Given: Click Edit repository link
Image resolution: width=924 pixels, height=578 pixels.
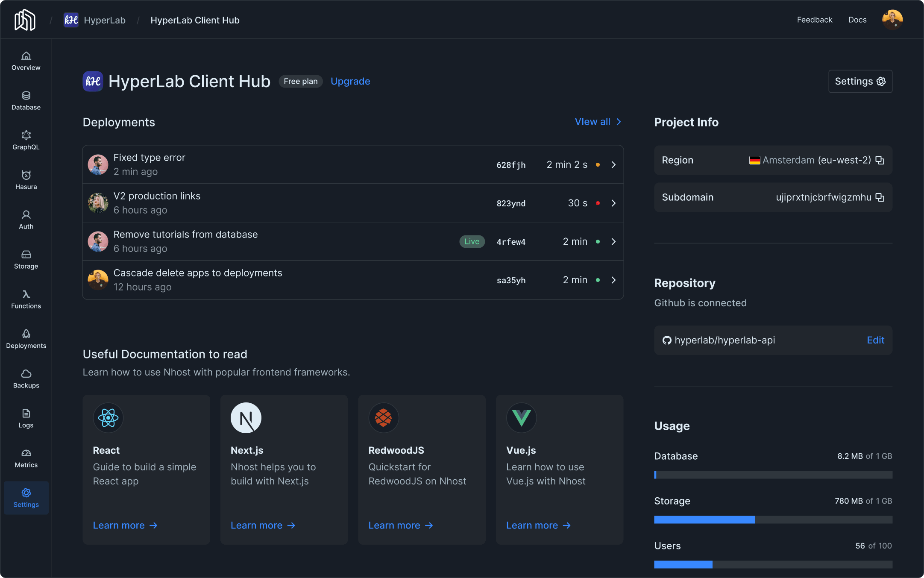Looking at the screenshot, I should (x=875, y=340).
